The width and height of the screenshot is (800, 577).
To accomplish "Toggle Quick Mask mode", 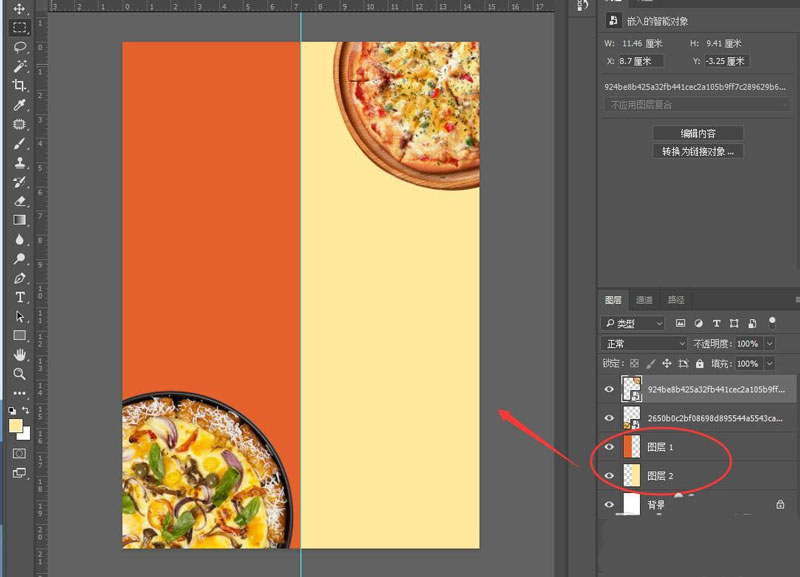I will [x=19, y=454].
